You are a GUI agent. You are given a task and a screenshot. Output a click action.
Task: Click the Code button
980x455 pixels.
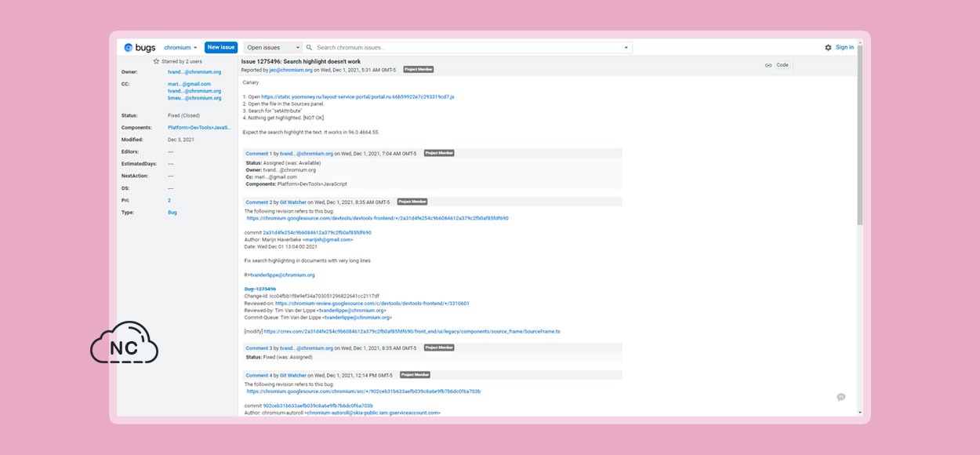tap(782, 65)
